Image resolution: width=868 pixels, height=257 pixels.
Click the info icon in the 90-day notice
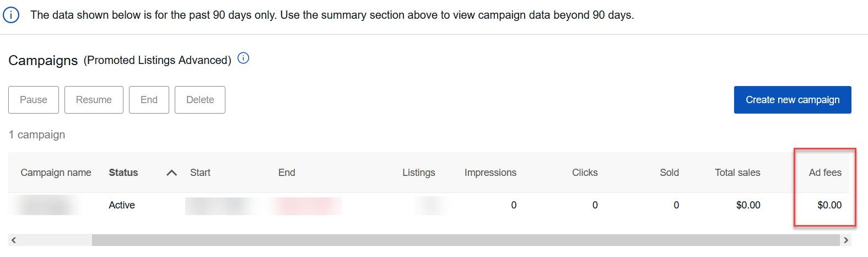(x=11, y=15)
